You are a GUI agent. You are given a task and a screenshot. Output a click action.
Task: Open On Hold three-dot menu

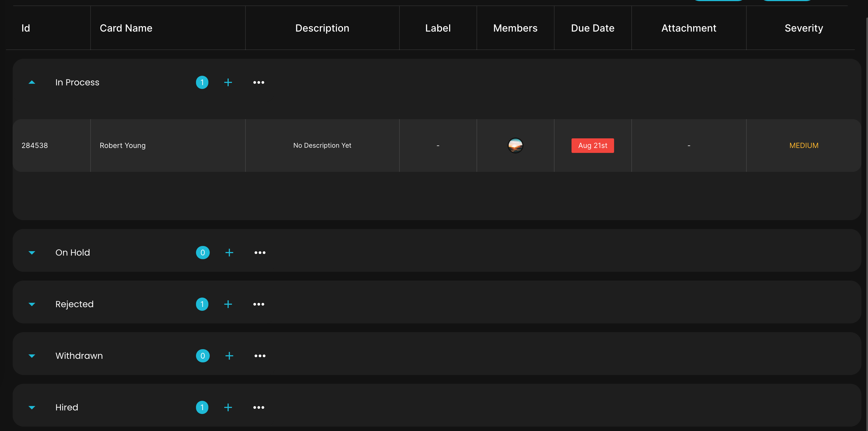pyautogui.click(x=260, y=252)
